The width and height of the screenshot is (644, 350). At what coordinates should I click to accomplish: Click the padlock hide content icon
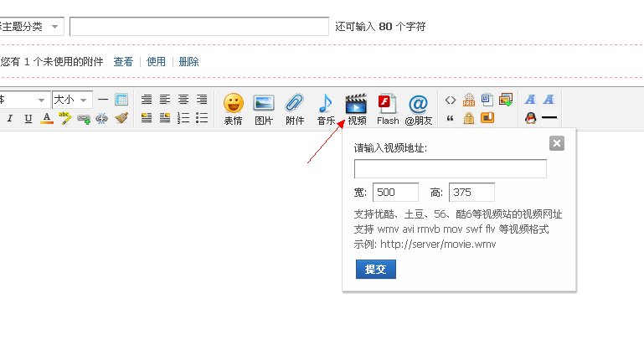click(x=469, y=119)
